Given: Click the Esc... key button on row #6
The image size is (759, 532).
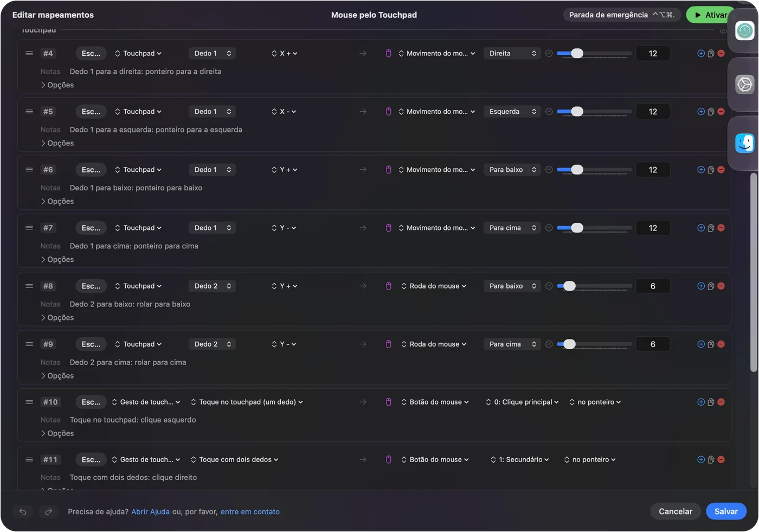Looking at the screenshot, I should coord(91,170).
